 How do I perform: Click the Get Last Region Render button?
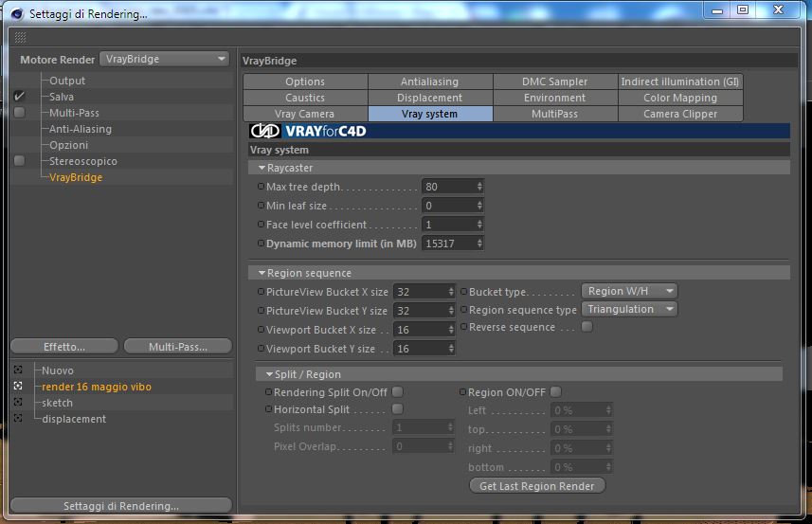click(x=537, y=486)
